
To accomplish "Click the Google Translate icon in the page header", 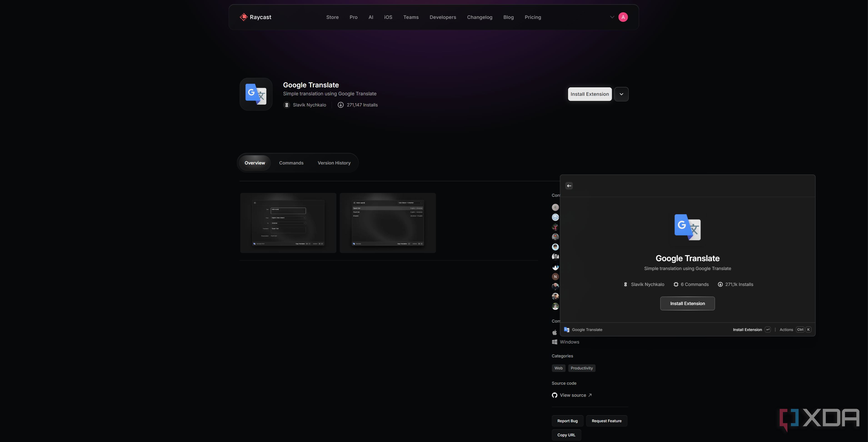I will tap(256, 94).
